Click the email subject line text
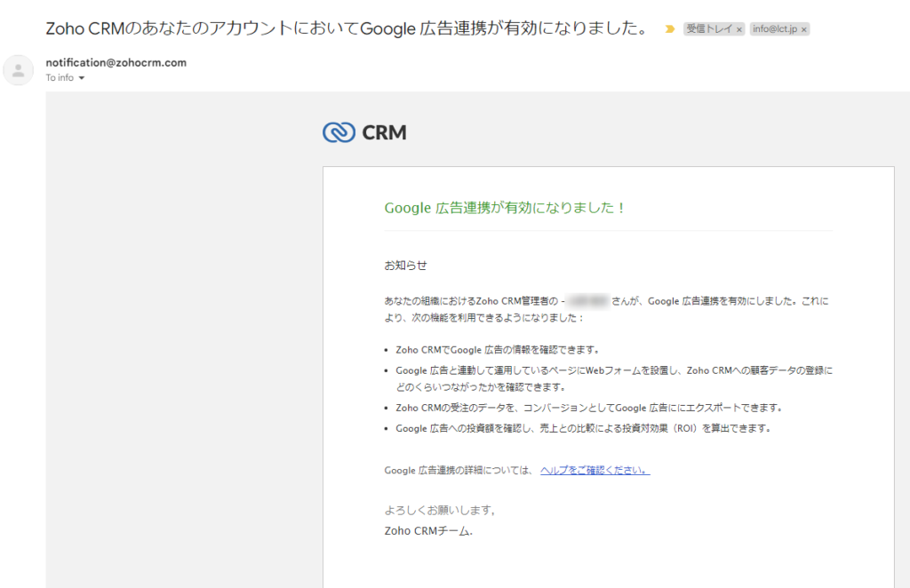 point(347,28)
